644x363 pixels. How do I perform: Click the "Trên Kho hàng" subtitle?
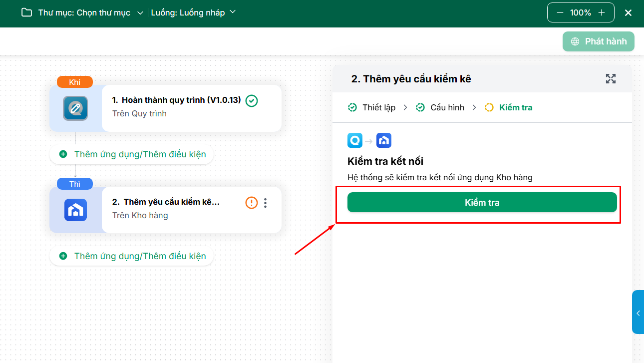[140, 215]
